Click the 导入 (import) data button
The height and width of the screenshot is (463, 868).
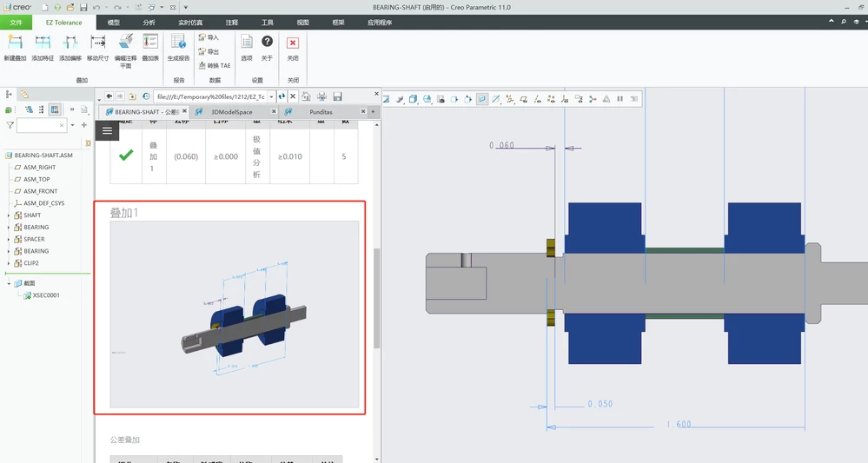209,37
